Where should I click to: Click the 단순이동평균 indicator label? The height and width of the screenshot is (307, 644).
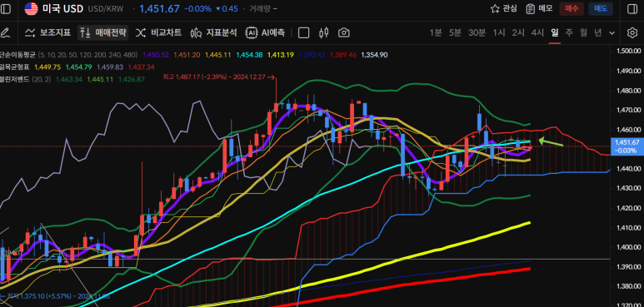(18, 55)
